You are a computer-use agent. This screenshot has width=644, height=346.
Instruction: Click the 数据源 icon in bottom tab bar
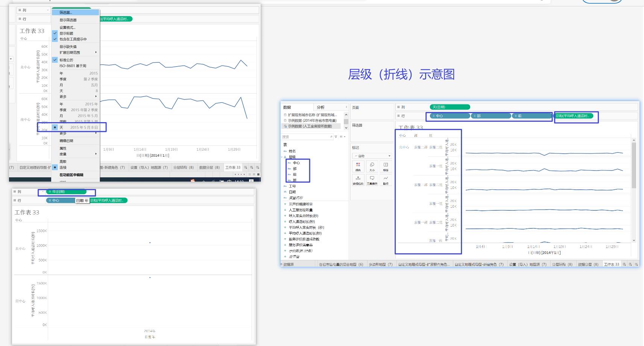[282, 264]
